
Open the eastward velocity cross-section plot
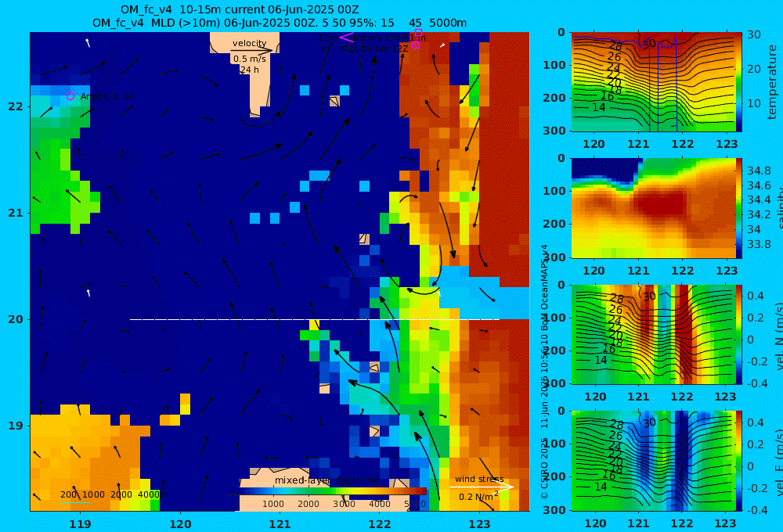point(652,461)
